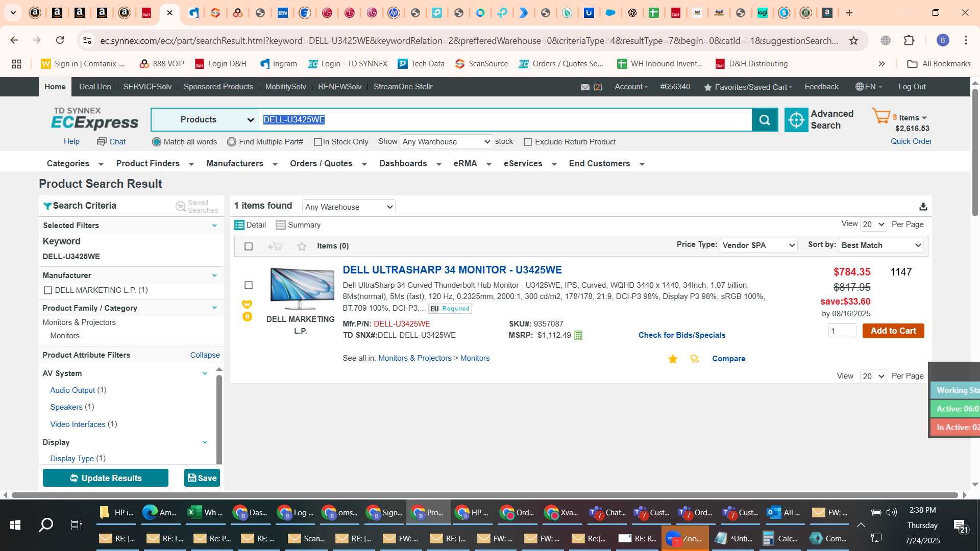Screen dimensions: 980x551
Task: Click the price tag icon beside Compare
Action: pyautogui.click(x=695, y=359)
